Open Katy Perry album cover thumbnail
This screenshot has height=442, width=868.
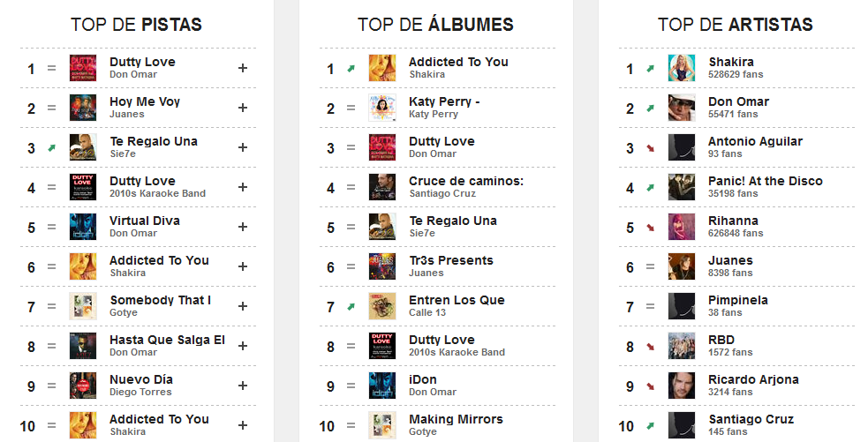[382, 108]
